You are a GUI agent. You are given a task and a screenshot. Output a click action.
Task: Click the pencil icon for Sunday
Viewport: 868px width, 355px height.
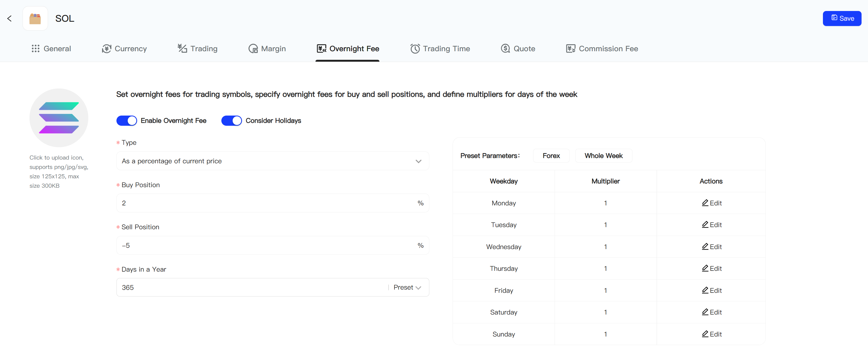[705, 334]
